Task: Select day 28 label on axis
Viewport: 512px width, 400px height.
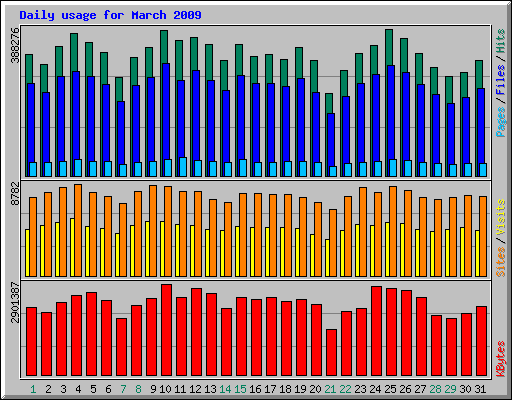Action: 435,389
